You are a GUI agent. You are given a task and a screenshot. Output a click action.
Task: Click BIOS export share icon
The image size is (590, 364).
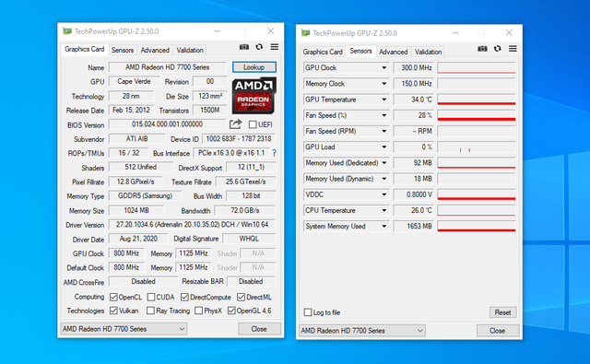(x=236, y=123)
